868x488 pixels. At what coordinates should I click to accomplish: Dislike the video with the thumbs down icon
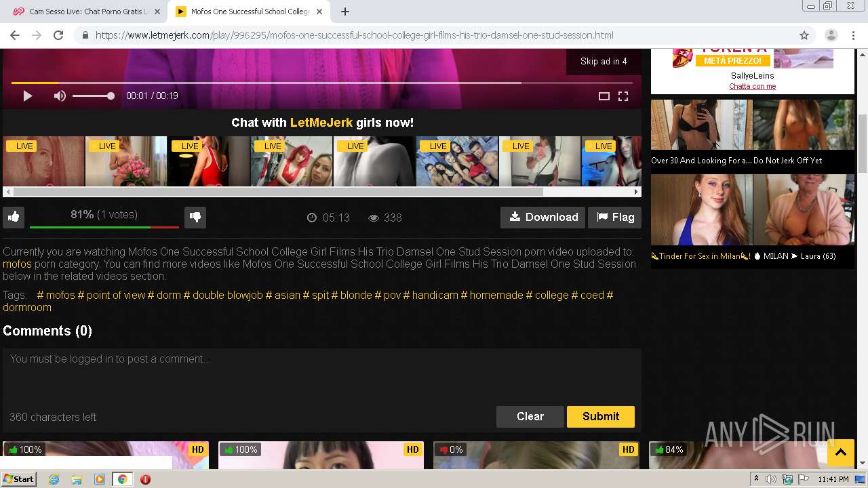[195, 218]
